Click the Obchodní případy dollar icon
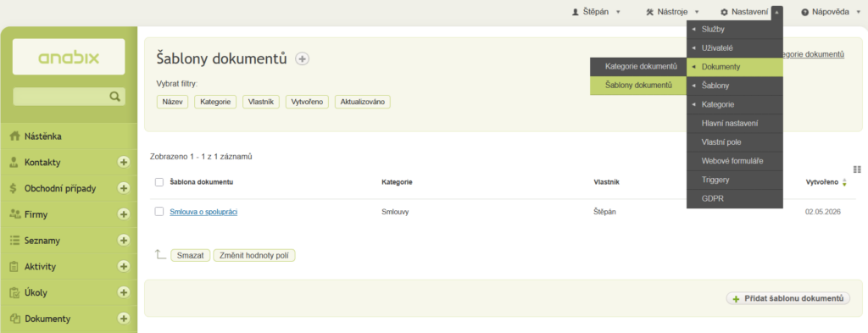 click(14, 189)
